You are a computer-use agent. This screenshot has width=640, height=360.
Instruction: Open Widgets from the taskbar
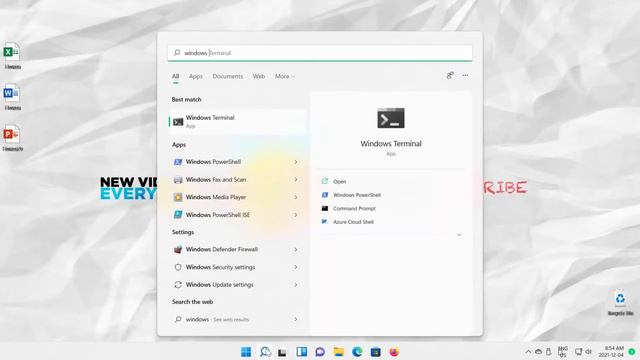(302, 352)
